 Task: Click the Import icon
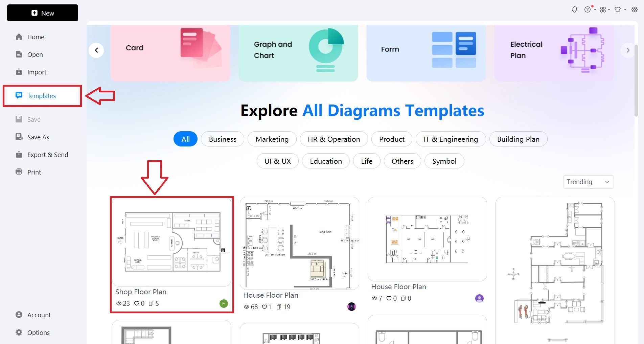[x=19, y=72]
